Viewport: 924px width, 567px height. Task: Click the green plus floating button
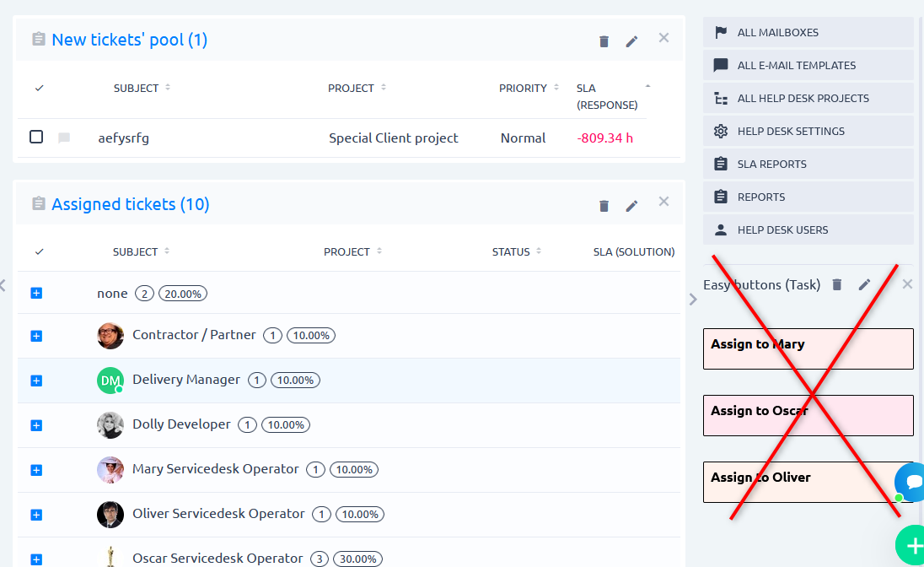(x=912, y=546)
